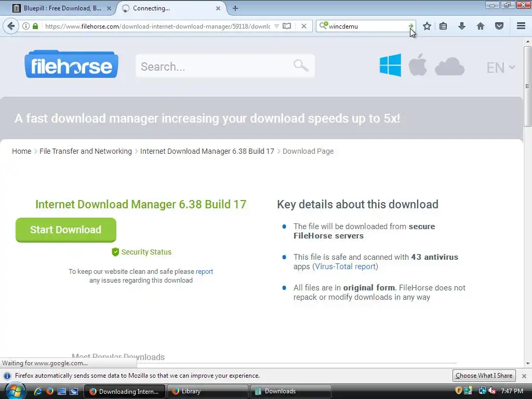Screen dimensions: 532x399
Task: Toggle reader view book icon
Action: pyautogui.click(x=287, y=26)
